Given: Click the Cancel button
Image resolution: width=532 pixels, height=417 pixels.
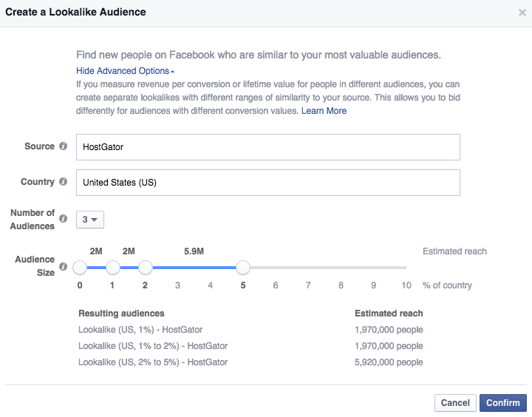Looking at the screenshot, I should tap(455, 403).
